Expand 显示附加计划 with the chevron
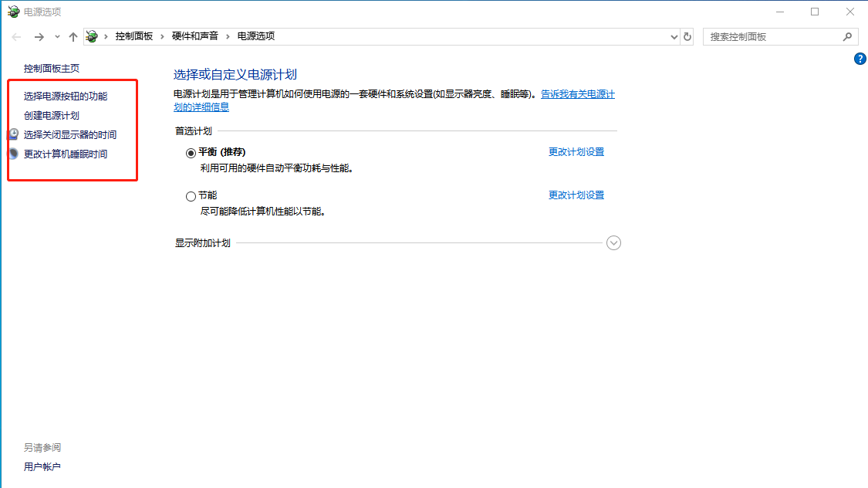 point(613,242)
